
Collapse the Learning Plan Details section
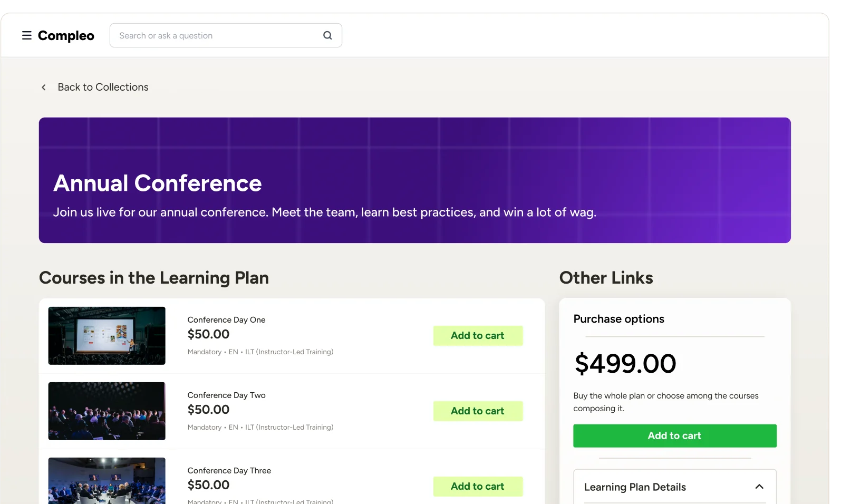coord(759,487)
